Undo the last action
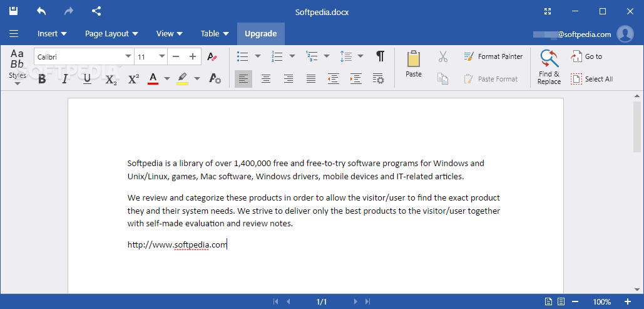 point(41,11)
